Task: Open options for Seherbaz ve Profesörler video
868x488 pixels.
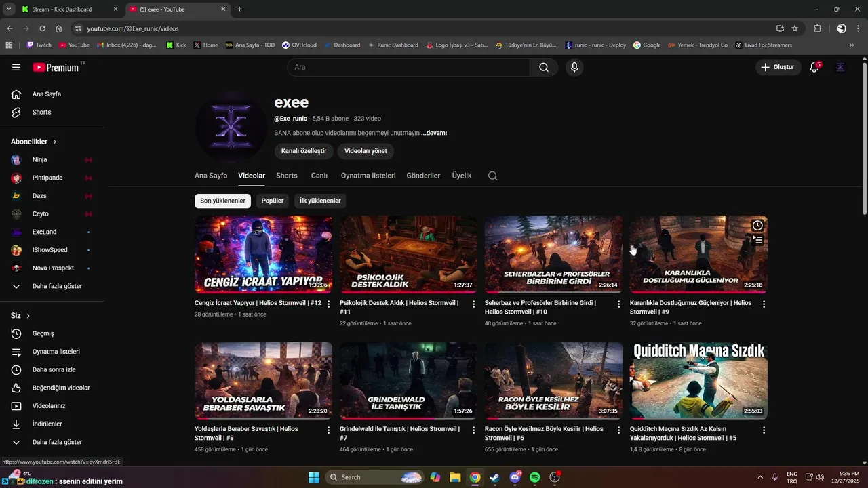Action: pos(618,304)
